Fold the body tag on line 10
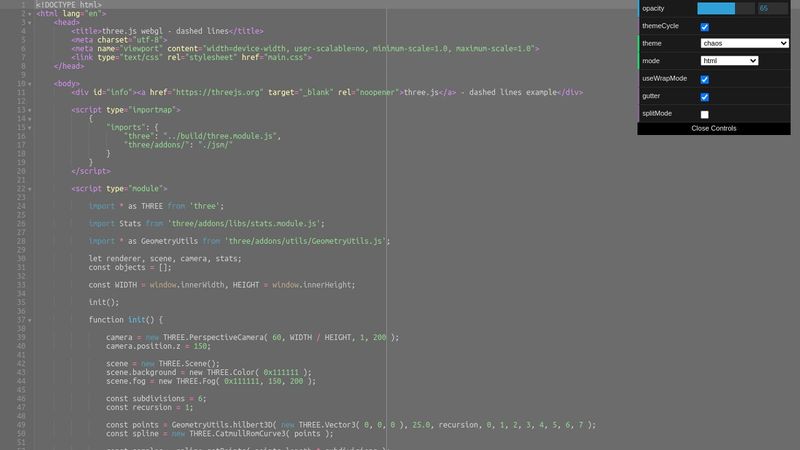Image resolution: width=800 pixels, height=450 pixels. tap(30, 83)
